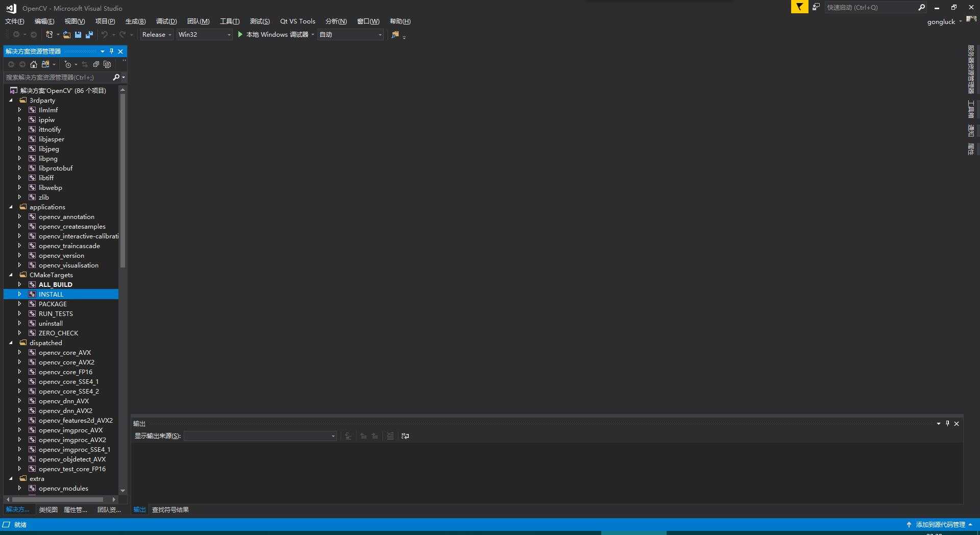Select the ZERO_CHECK project
This screenshot has height=535, width=980.
pos(59,333)
